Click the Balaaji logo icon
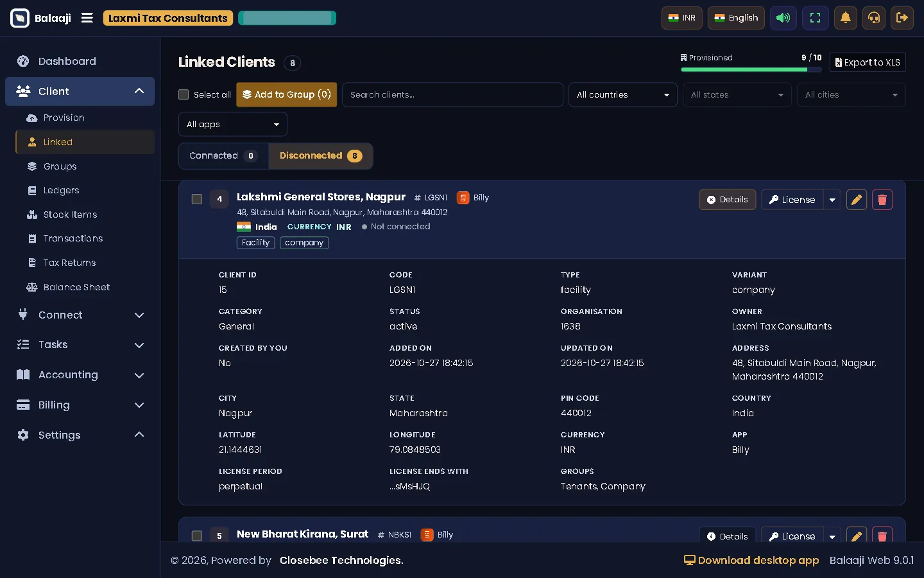Image resolution: width=924 pixels, height=578 pixels. point(20,18)
